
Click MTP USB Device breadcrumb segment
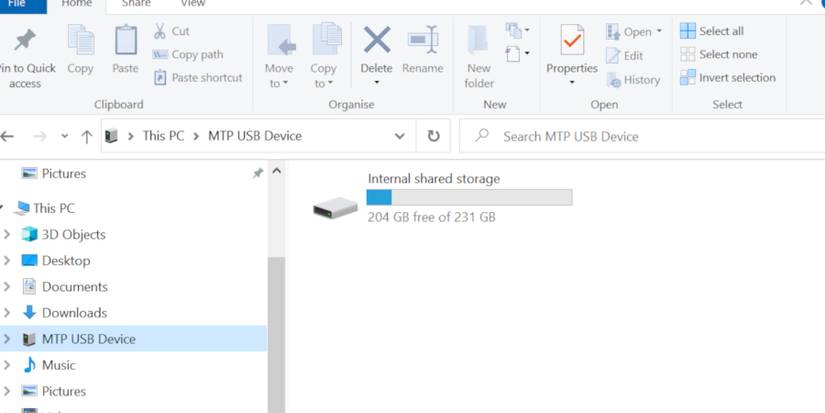255,136
